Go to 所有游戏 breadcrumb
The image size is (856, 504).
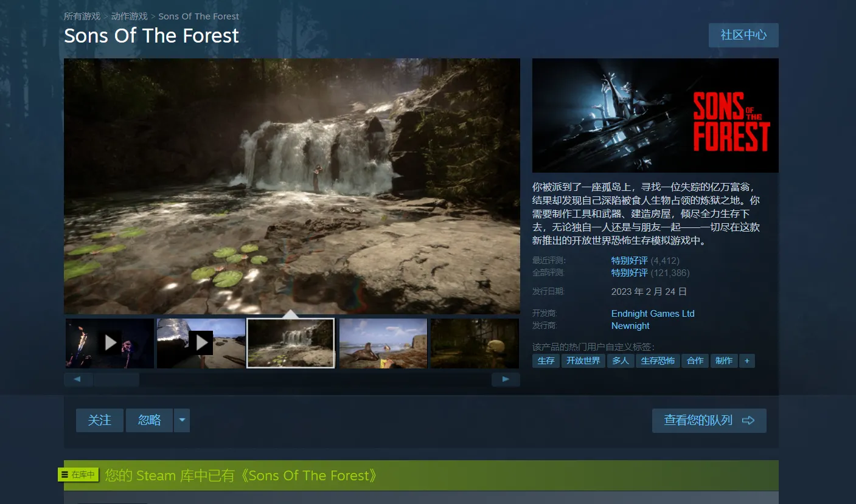[x=82, y=16]
